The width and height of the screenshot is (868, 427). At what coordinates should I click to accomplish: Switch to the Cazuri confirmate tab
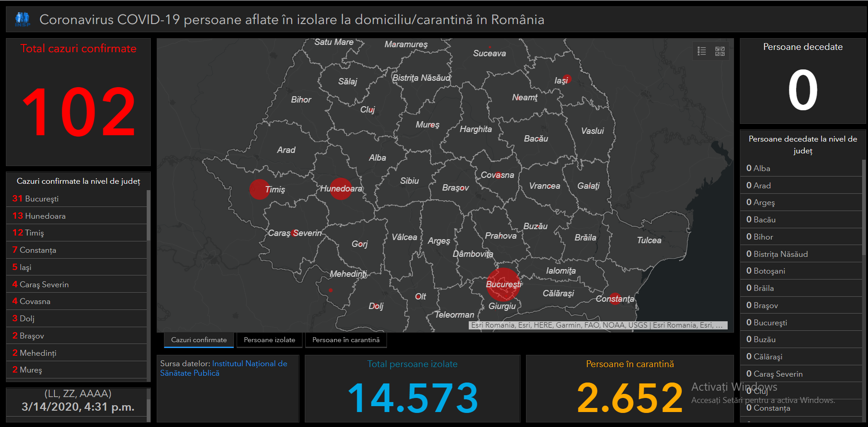tap(199, 340)
